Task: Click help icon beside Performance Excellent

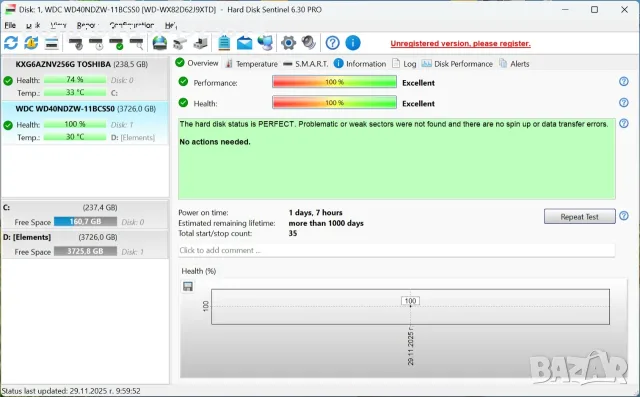Action: tap(624, 82)
